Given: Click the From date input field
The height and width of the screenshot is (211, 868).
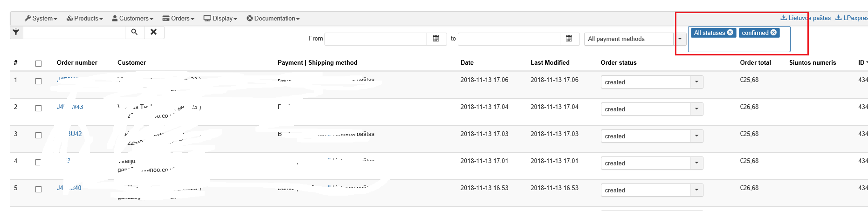Looking at the screenshot, I should [376, 39].
